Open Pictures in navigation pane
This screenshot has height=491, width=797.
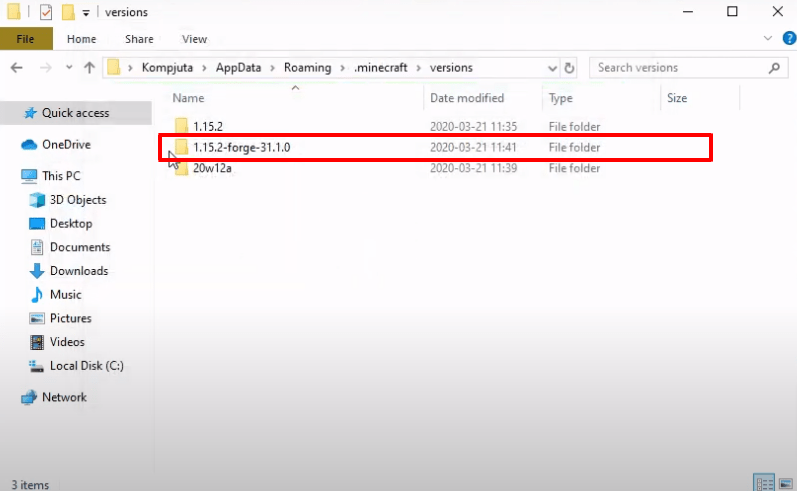coord(71,318)
